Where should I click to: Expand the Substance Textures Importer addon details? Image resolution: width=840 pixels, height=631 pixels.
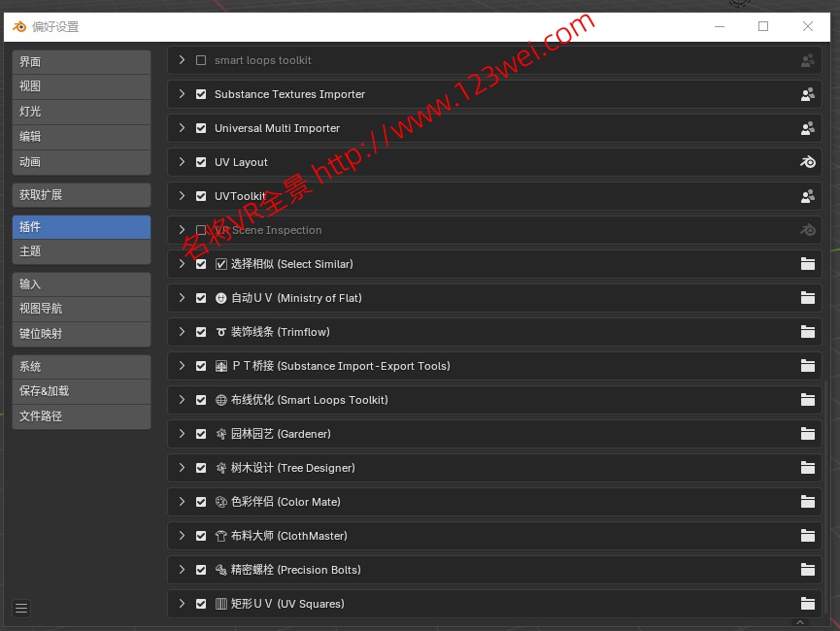click(x=182, y=94)
